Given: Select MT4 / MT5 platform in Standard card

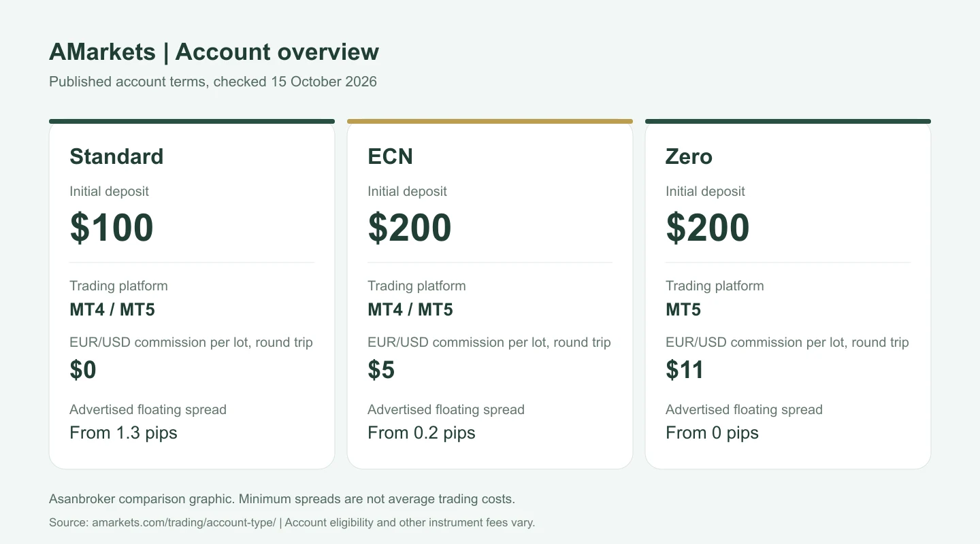Looking at the screenshot, I should (x=112, y=310).
